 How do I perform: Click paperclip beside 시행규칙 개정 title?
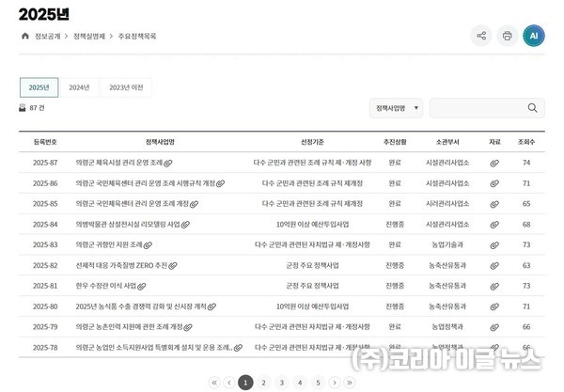(x=221, y=183)
